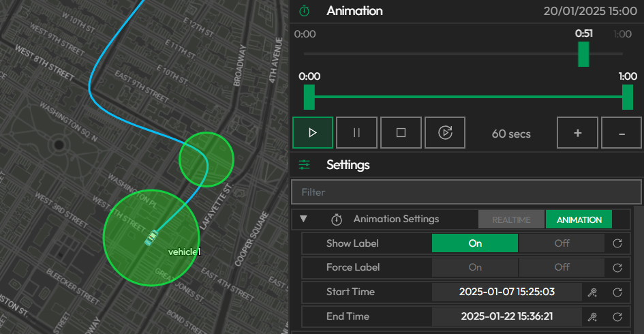Stop the animation with square button

[401, 133]
